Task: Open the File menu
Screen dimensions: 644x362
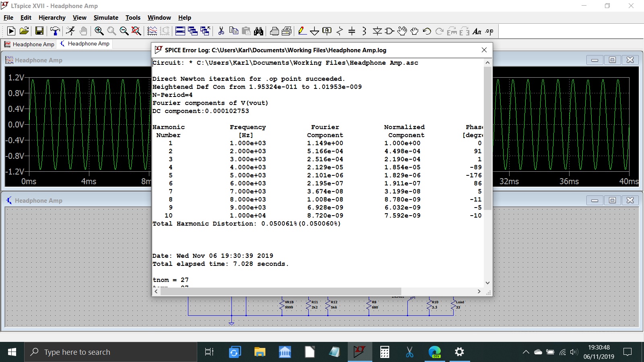Action: (x=8, y=18)
